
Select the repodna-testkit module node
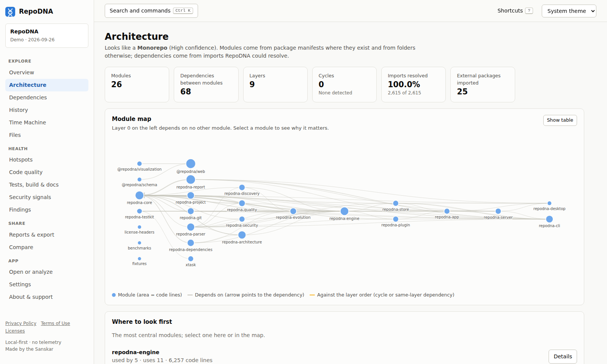click(140, 211)
